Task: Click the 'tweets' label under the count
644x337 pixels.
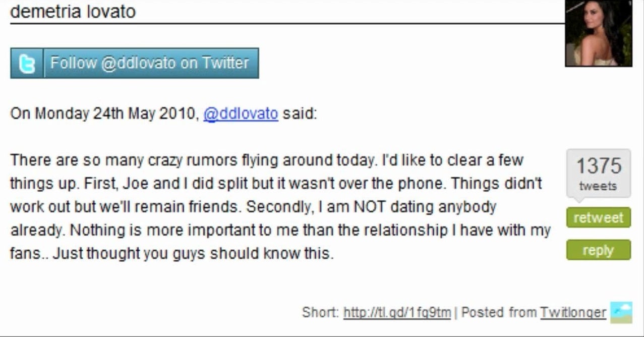Action: point(598,186)
